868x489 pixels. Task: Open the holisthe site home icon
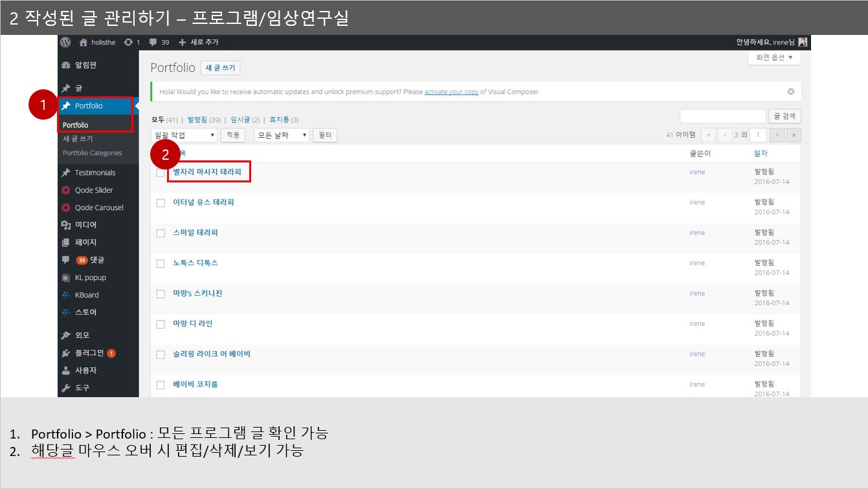[83, 42]
